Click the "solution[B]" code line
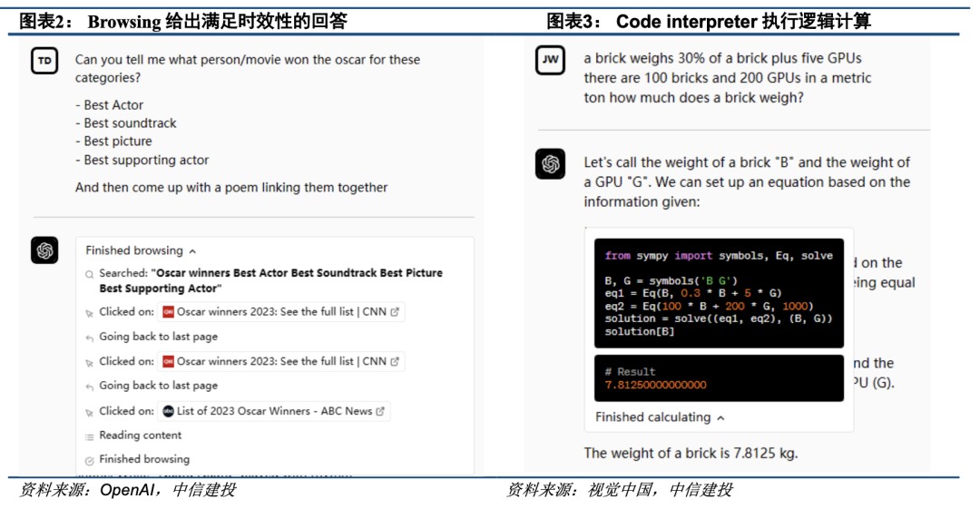This screenshot has width=980, height=509. 640,331
